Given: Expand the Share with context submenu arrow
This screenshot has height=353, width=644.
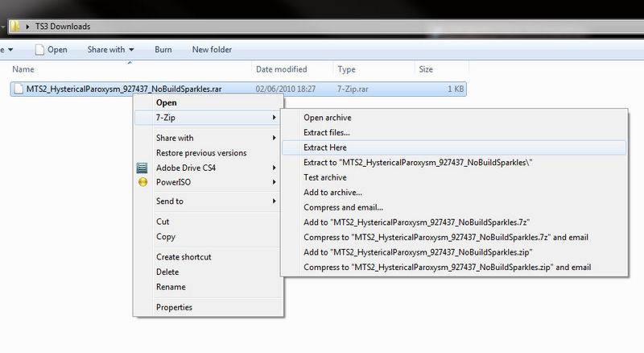Looking at the screenshot, I should (x=274, y=138).
